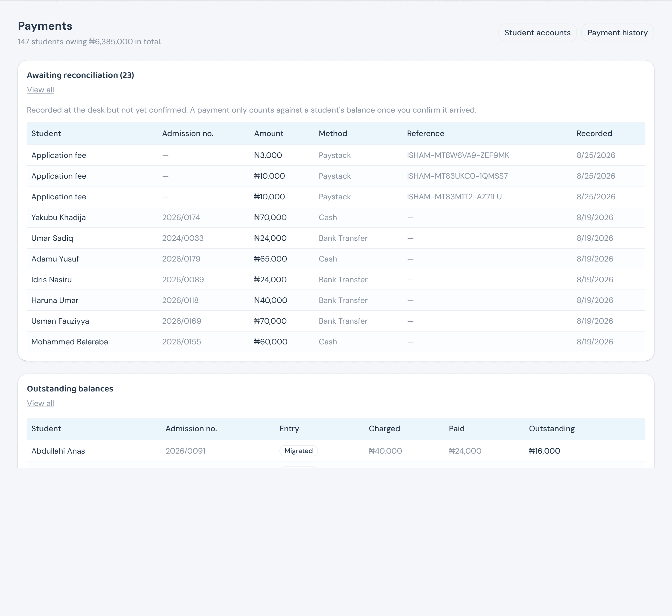Click the Abdullahi Anas student name
672x616 pixels.
(x=58, y=451)
